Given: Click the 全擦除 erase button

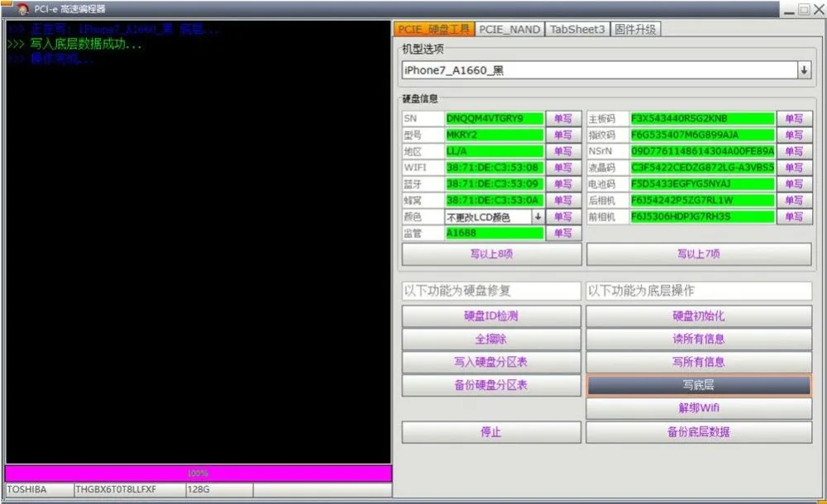Looking at the screenshot, I should coord(491,340).
